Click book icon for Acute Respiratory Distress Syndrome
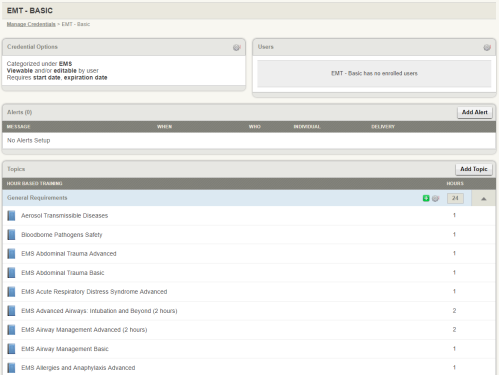This screenshot has width=499, height=375. pyautogui.click(x=11, y=292)
